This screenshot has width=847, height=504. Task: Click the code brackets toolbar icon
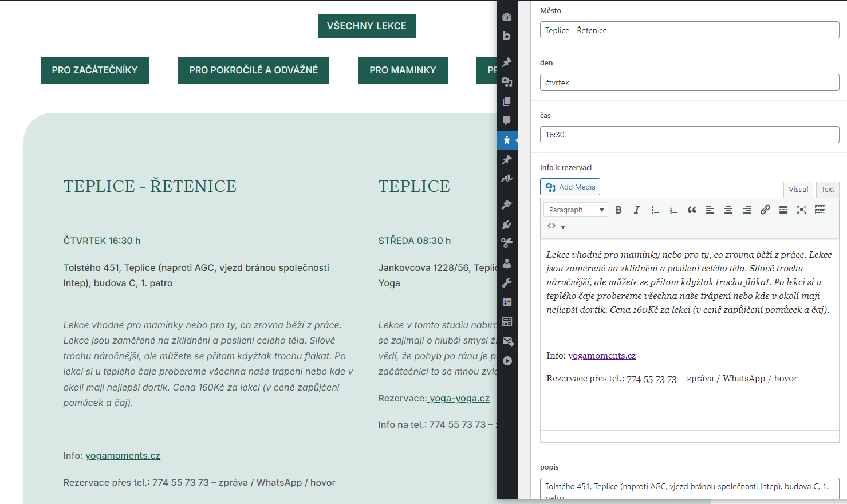[551, 226]
